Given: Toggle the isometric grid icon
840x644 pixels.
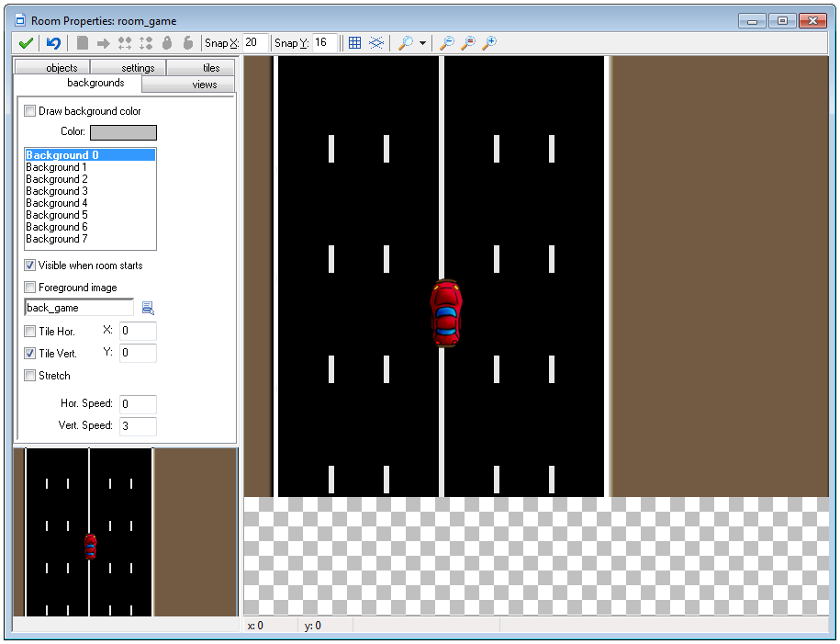Looking at the screenshot, I should click(376, 43).
